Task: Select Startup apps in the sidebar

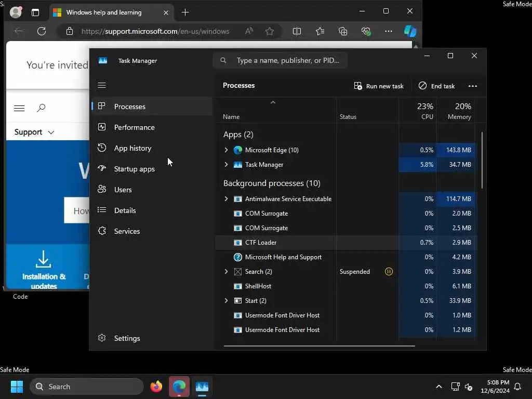Action: (x=152, y=169)
